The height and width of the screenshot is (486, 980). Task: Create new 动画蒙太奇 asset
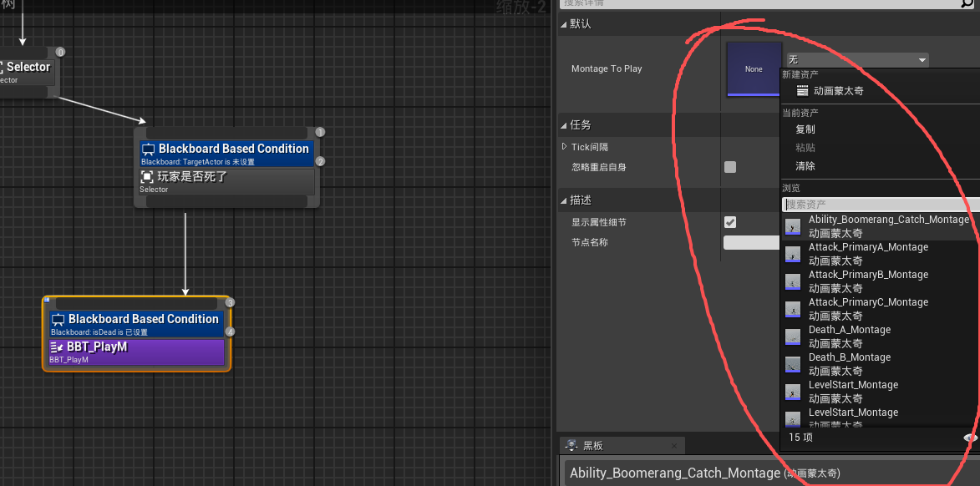pyautogui.click(x=838, y=90)
